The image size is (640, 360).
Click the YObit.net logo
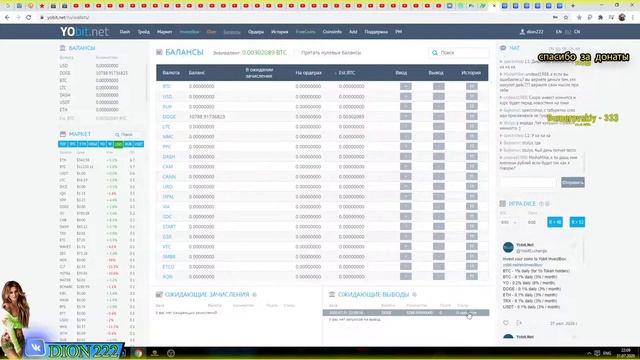pos(84,31)
